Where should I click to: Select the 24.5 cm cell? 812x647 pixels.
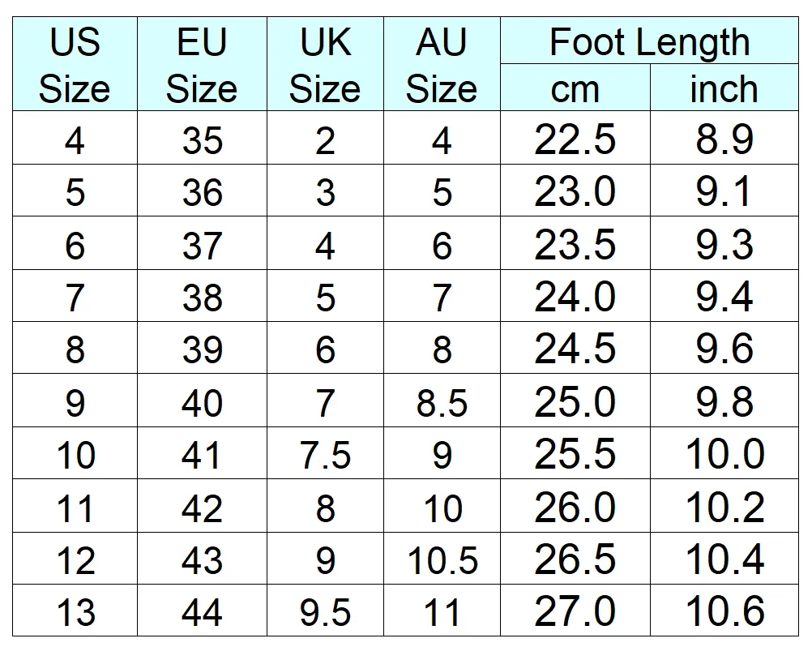(x=575, y=348)
